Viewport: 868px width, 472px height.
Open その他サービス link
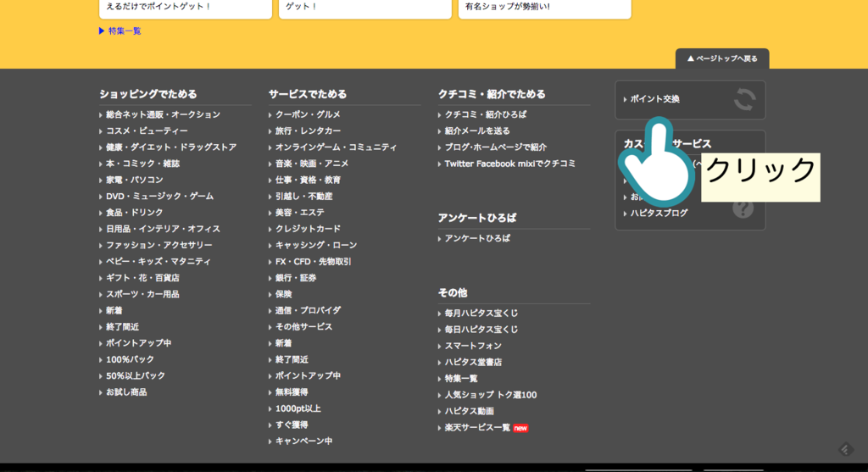[304, 326]
